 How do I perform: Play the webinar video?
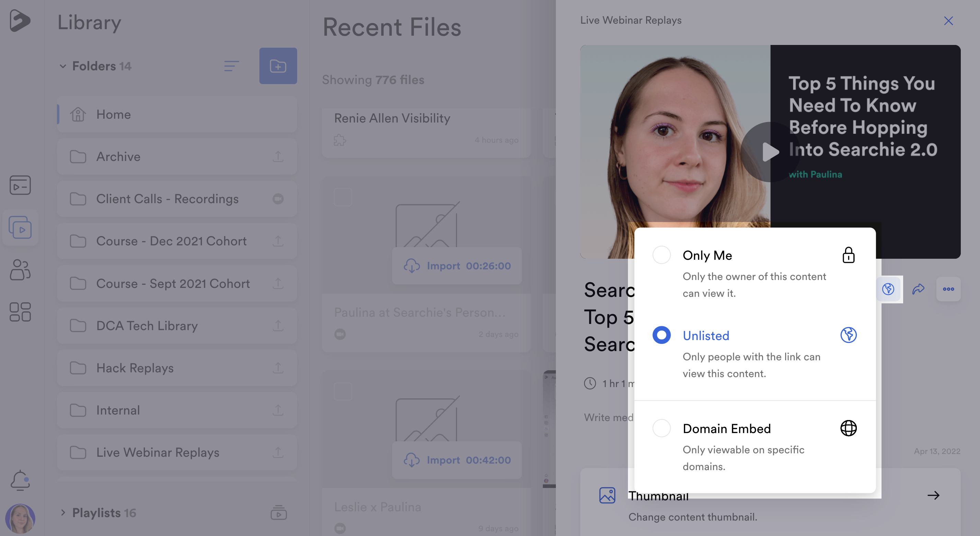770,152
